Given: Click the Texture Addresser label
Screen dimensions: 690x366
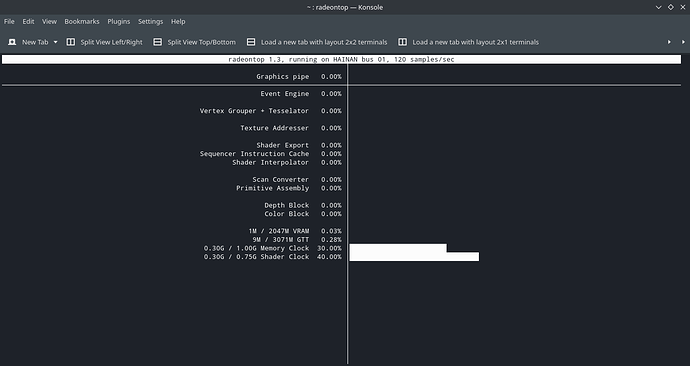Looking at the screenshot, I should click(x=275, y=128).
